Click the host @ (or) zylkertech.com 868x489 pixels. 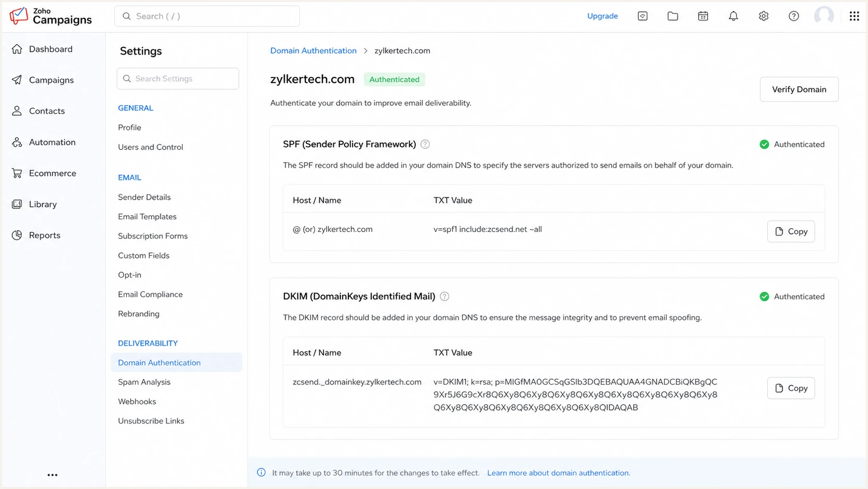[332, 229]
